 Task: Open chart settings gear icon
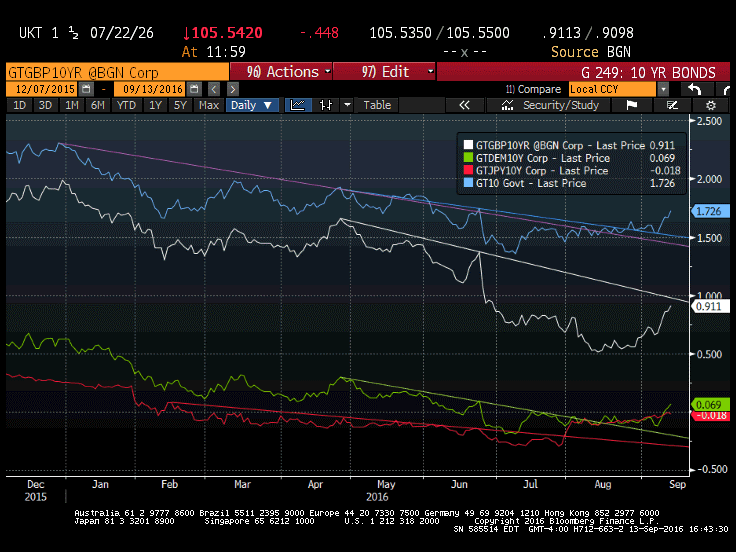click(711, 105)
